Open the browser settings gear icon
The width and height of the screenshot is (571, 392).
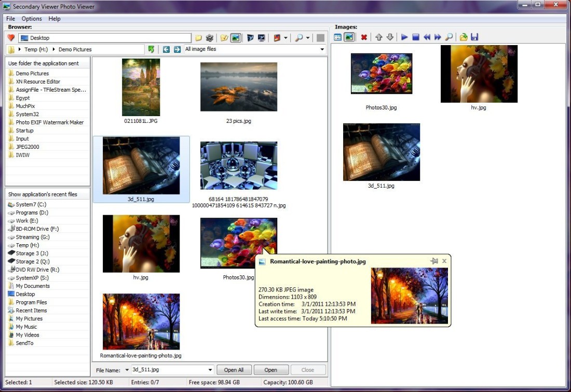point(209,37)
